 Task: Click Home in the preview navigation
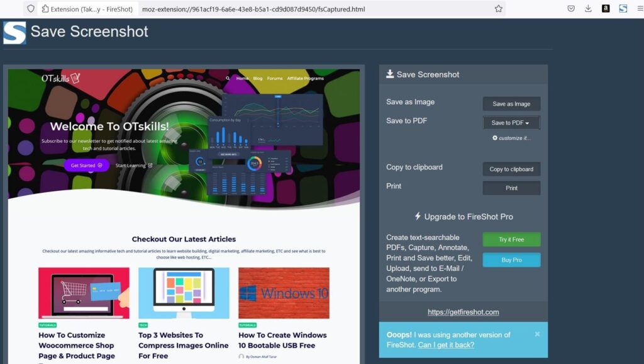(242, 78)
